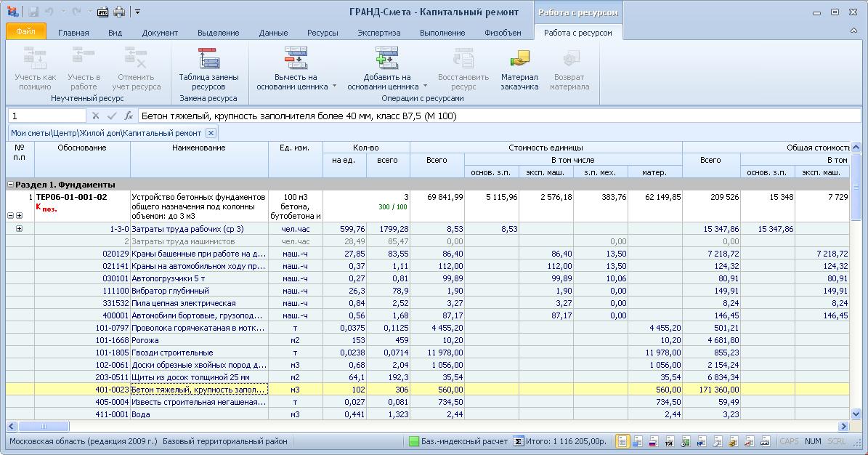The height and width of the screenshot is (455, 868).
Task: Open the Файл menu button
Action: 25,32
